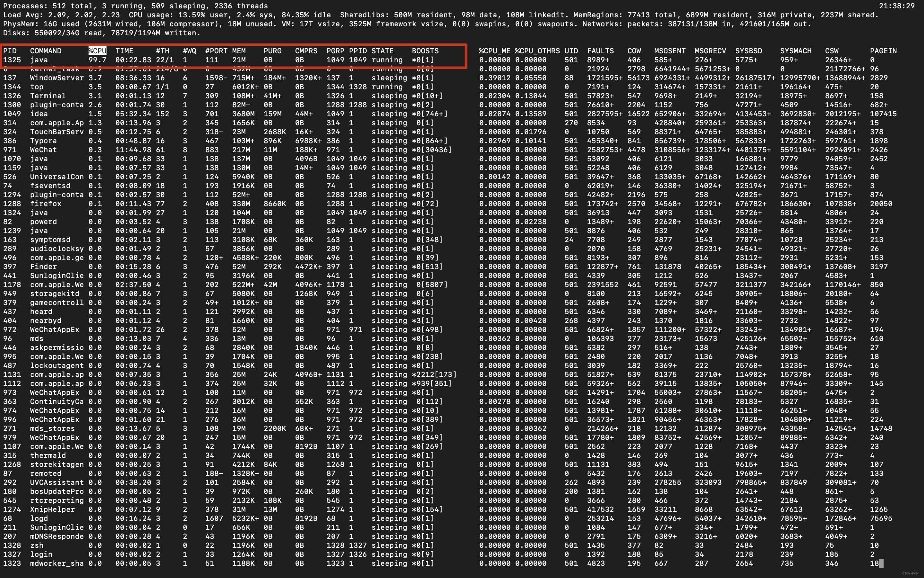Screen dimensions: 924x578
Task: Select the symptomsd process name
Action: tap(50, 240)
